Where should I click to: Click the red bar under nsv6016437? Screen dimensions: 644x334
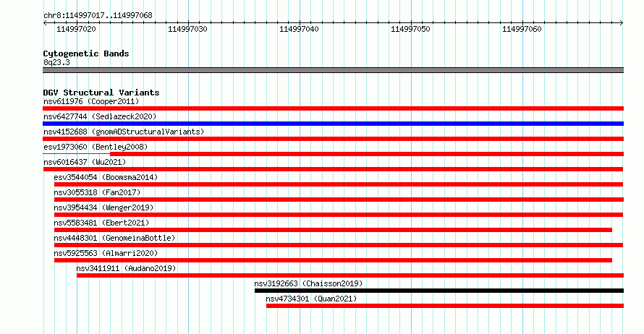click(333, 169)
